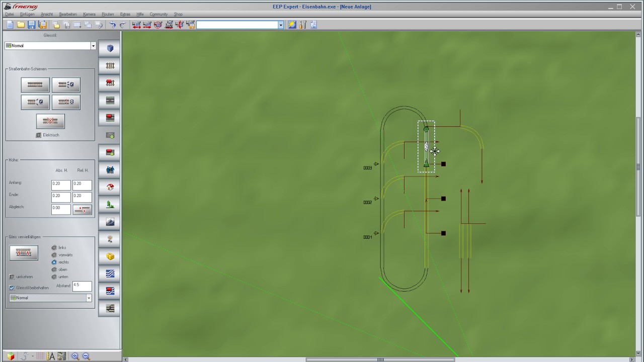Create a new layout file
This screenshot has width=644, height=362.
pos(10,25)
